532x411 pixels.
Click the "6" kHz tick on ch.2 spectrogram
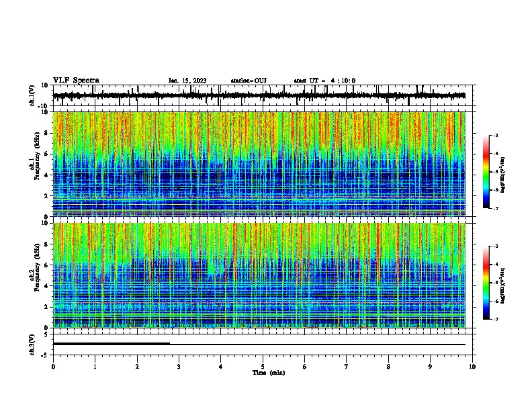tap(47, 265)
